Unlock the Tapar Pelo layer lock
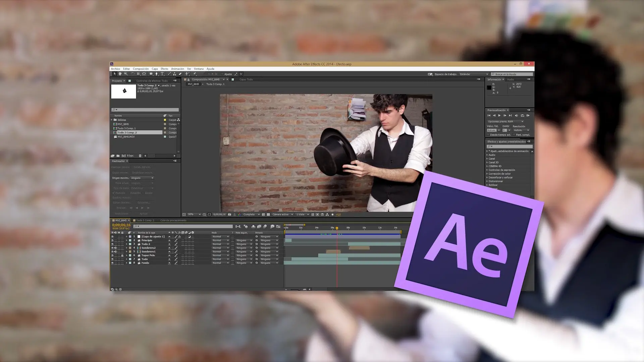This screenshot has width=644, height=362. pos(122,255)
